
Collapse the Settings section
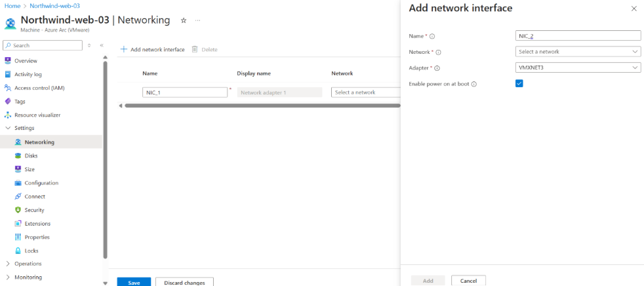click(7, 128)
